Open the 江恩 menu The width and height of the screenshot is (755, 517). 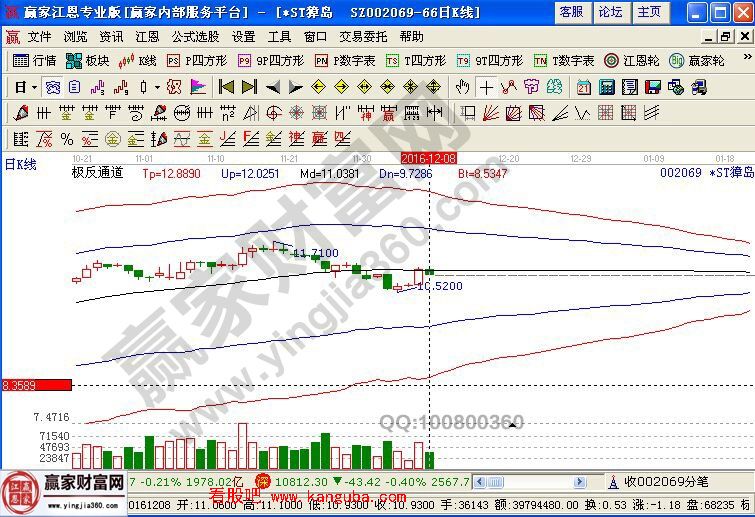click(147, 37)
